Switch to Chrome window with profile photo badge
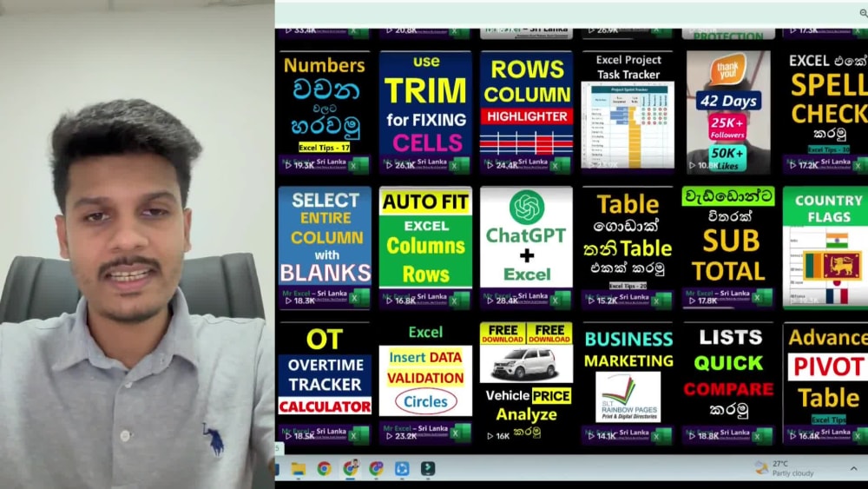The width and height of the screenshot is (868, 489). [x=350, y=468]
